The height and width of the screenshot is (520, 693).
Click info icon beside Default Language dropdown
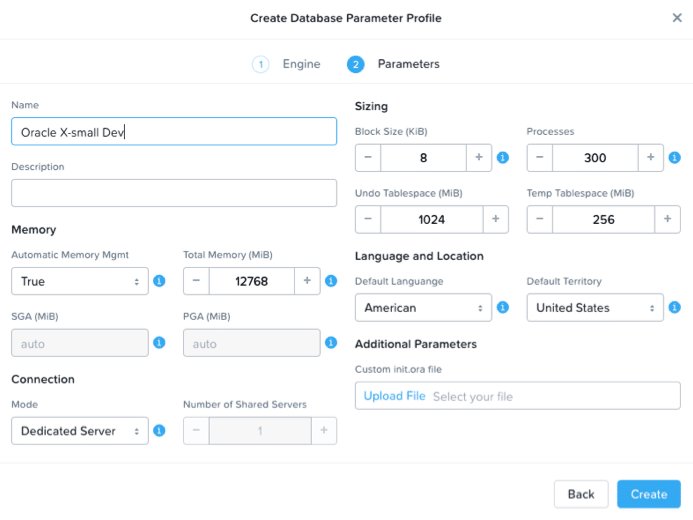point(503,308)
